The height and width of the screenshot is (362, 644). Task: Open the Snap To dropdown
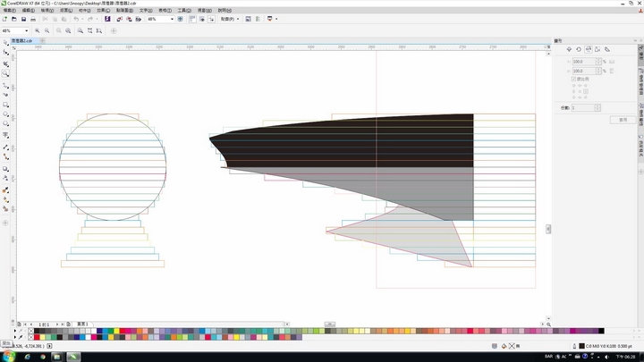[230, 19]
